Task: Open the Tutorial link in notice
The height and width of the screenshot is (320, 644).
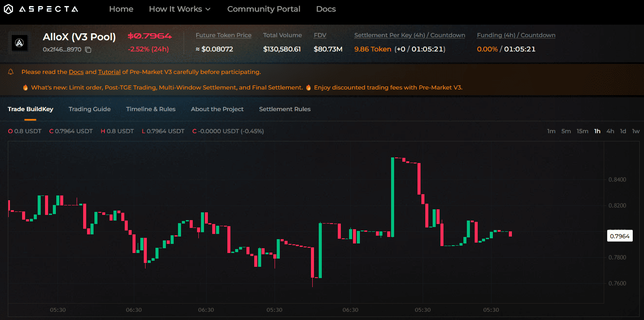Action: pos(109,72)
